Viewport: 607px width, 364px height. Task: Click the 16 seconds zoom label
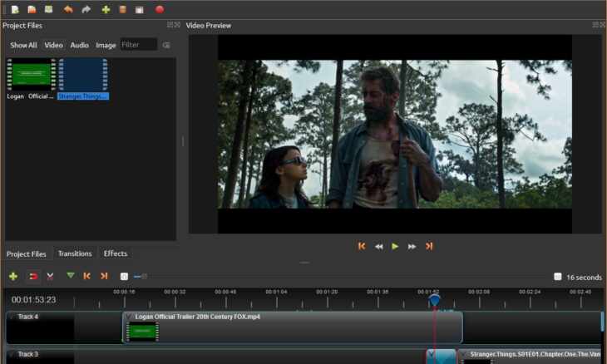[x=584, y=278]
